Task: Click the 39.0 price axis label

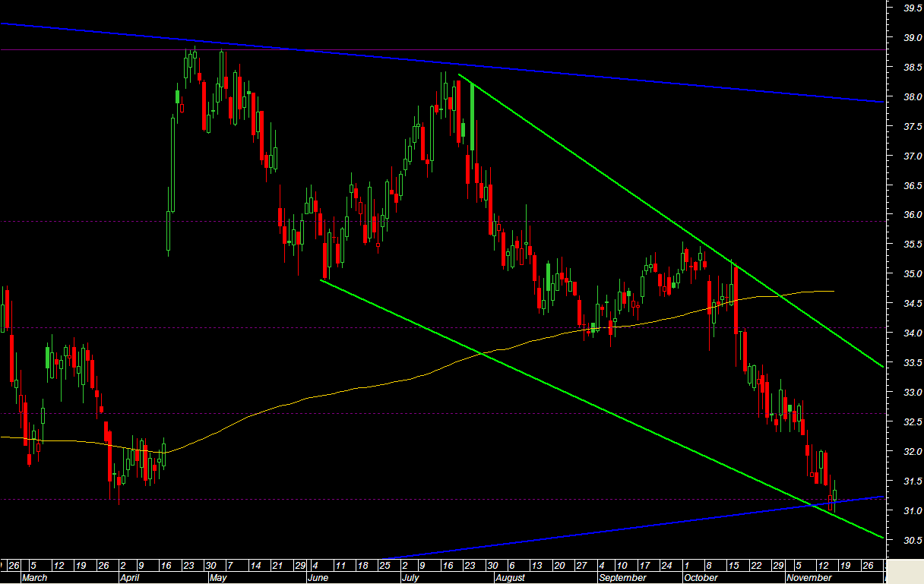Action: (912, 38)
